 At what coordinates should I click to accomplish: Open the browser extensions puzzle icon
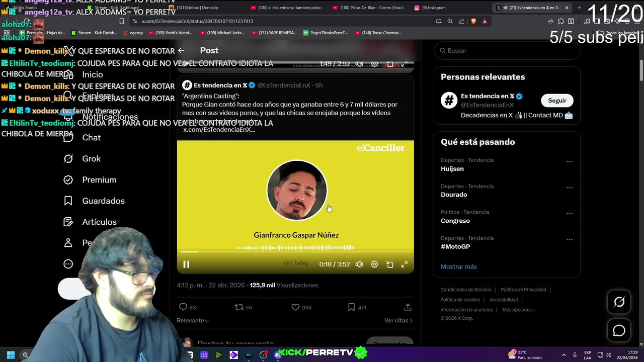coord(560,21)
